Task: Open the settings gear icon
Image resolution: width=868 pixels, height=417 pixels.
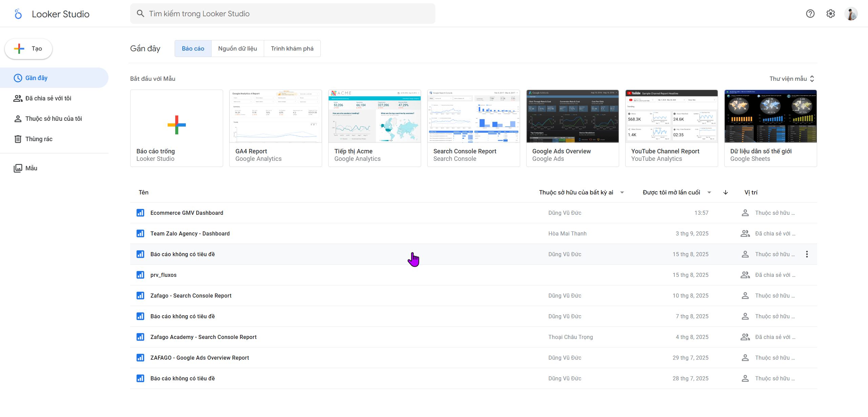Action: pyautogui.click(x=830, y=14)
